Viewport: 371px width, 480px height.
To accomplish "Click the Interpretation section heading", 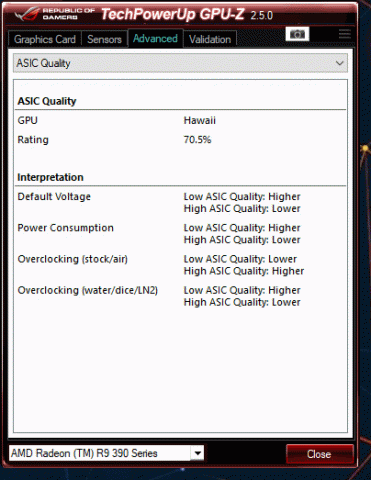I will pos(50,177).
